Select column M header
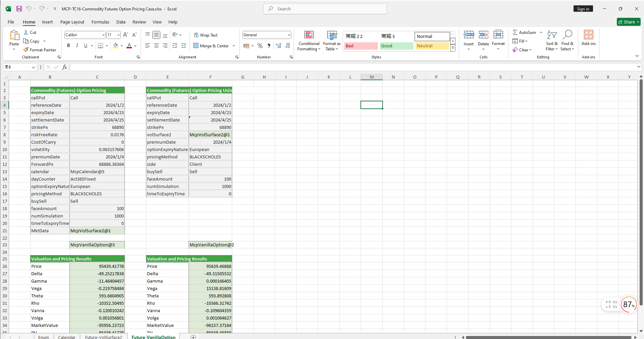 tap(371, 77)
